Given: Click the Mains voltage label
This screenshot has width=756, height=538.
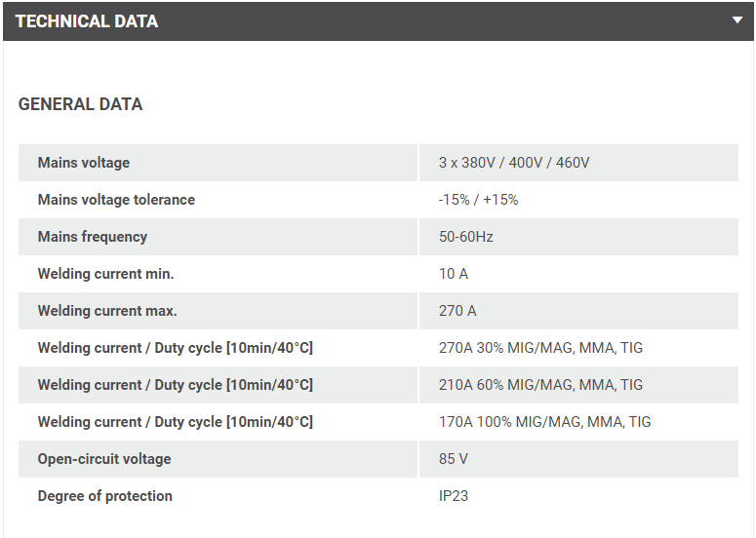Looking at the screenshot, I should 84,163.
